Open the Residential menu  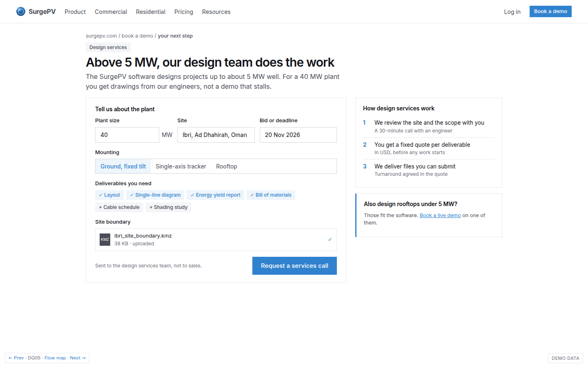[x=151, y=12]
